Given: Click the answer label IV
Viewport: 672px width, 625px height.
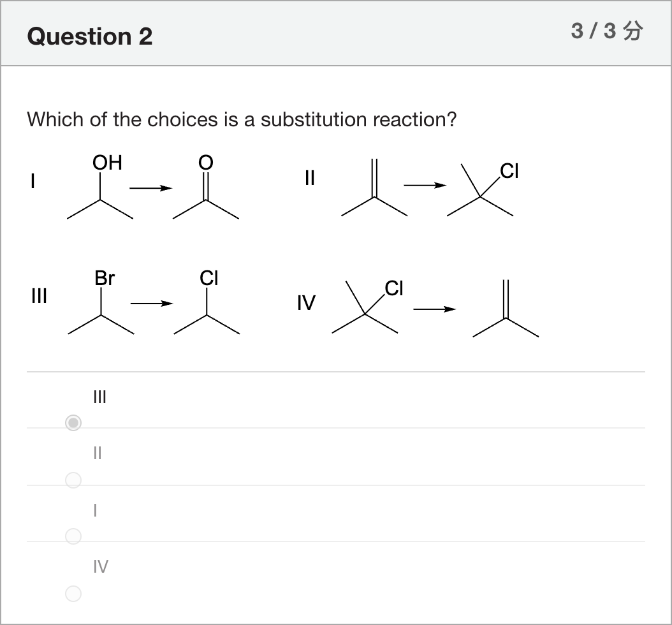Looking at the screenshot, I should 101,566.
